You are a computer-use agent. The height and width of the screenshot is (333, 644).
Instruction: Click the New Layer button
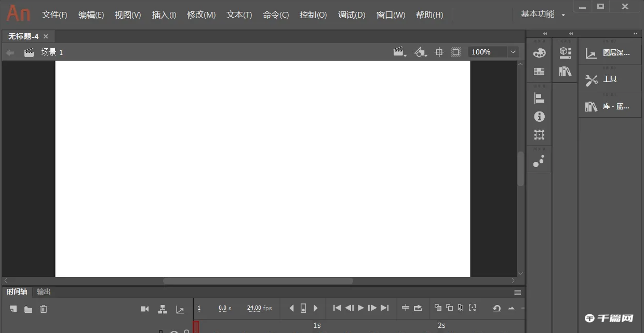tap(13, 309)
